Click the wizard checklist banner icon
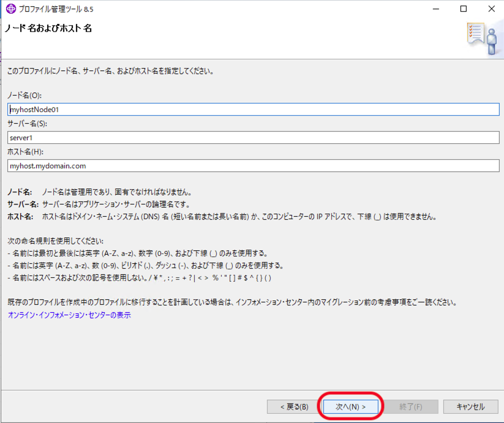The width and height of the screenshot is (504, 423). coord(482,39)
